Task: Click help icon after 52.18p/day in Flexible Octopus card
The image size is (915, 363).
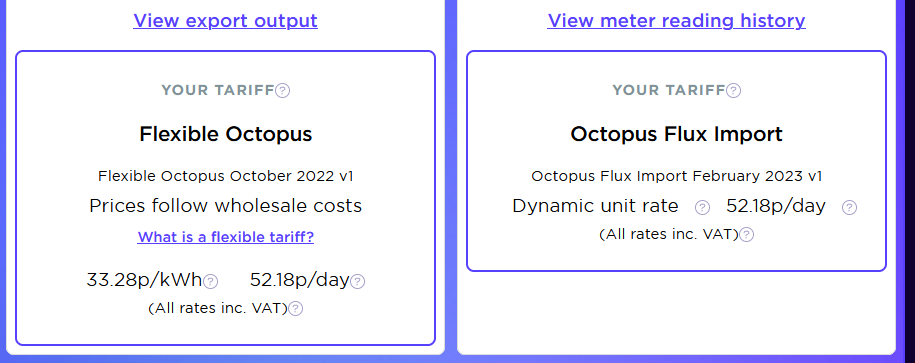Action: [358, 282]
